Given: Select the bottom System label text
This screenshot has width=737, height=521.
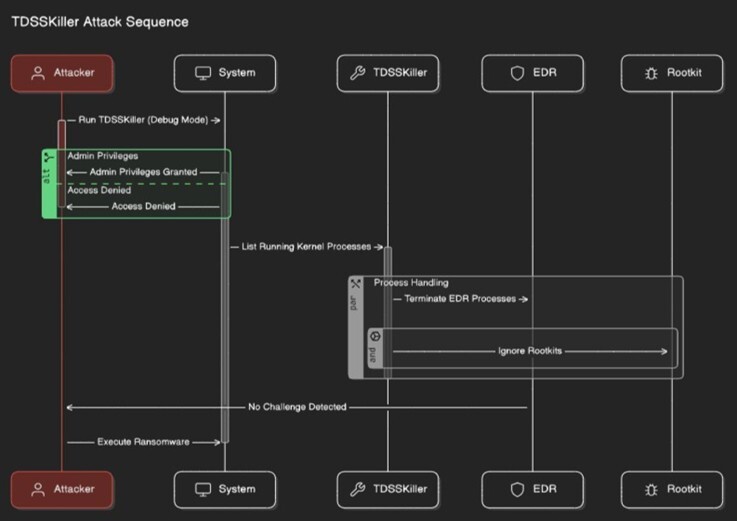Looking at the screenshot, I should [237, 489].
